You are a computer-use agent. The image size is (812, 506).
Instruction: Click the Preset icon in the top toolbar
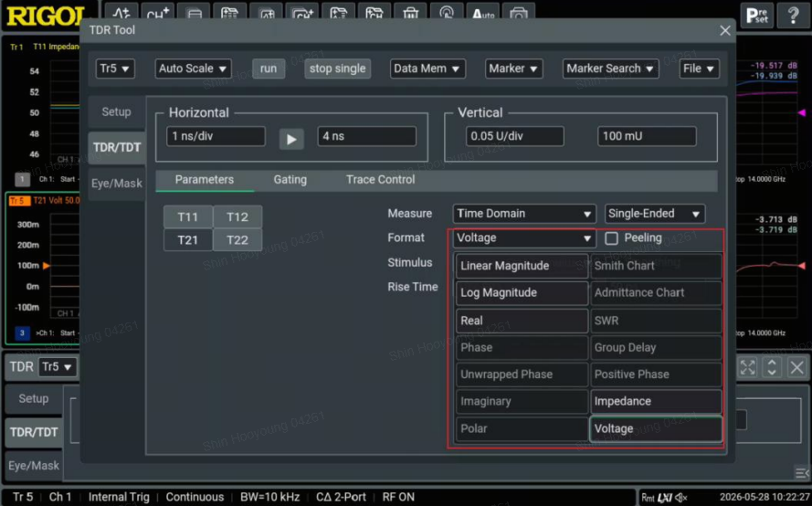(756, 16)
